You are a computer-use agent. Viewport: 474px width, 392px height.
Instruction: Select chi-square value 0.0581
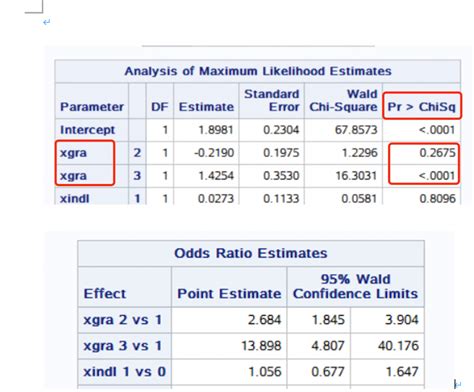[x=359, y=199]
